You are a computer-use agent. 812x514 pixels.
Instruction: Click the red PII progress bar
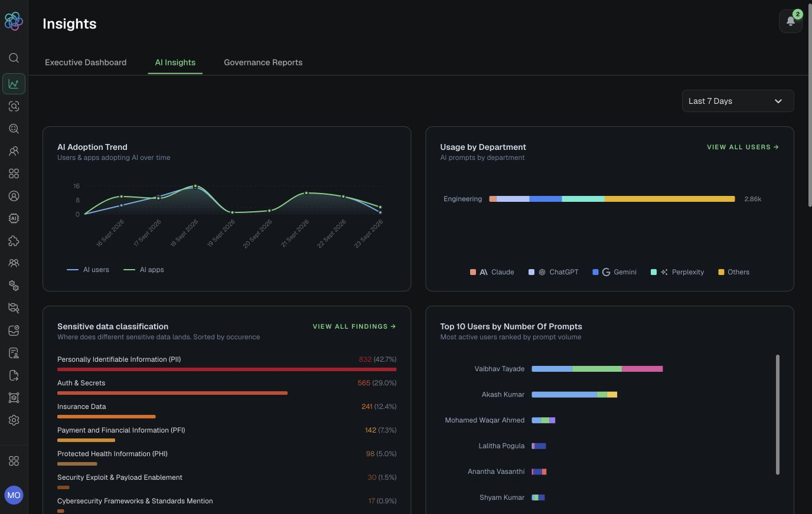tap(227, 369)
